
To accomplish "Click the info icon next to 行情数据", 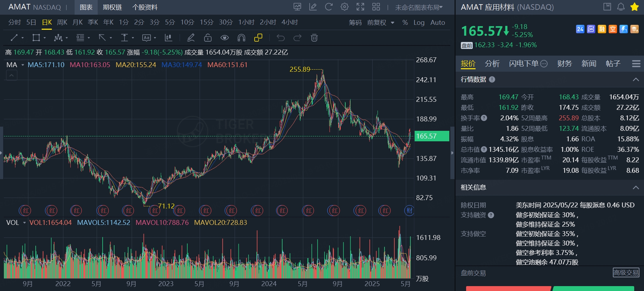I will (x=492, y=79).
